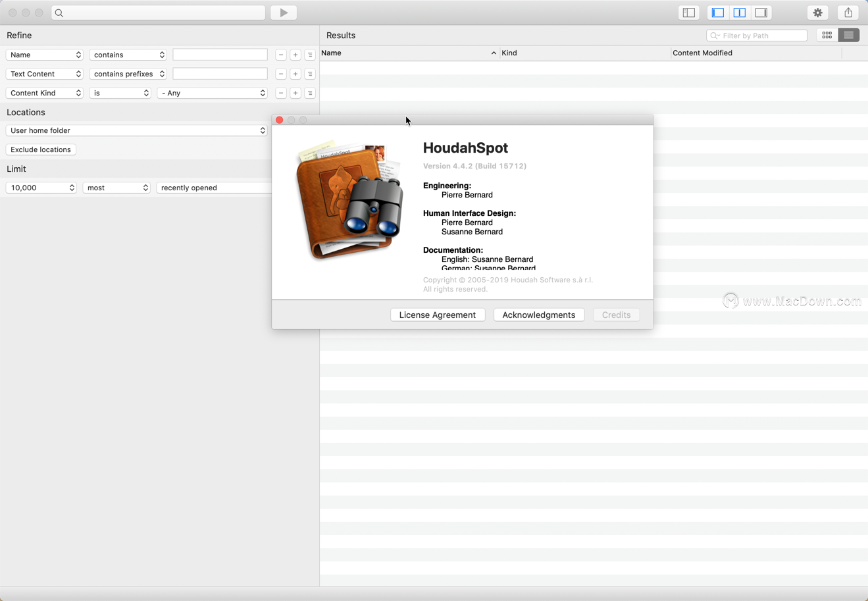Sort results by Name column
Viewport: 868px width, 601px height.
pyautogui.click(x=409, y=53)
